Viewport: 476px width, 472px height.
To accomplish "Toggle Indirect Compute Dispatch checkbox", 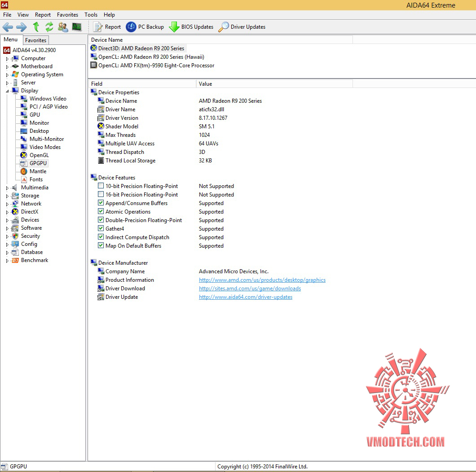I will [101, 236].
